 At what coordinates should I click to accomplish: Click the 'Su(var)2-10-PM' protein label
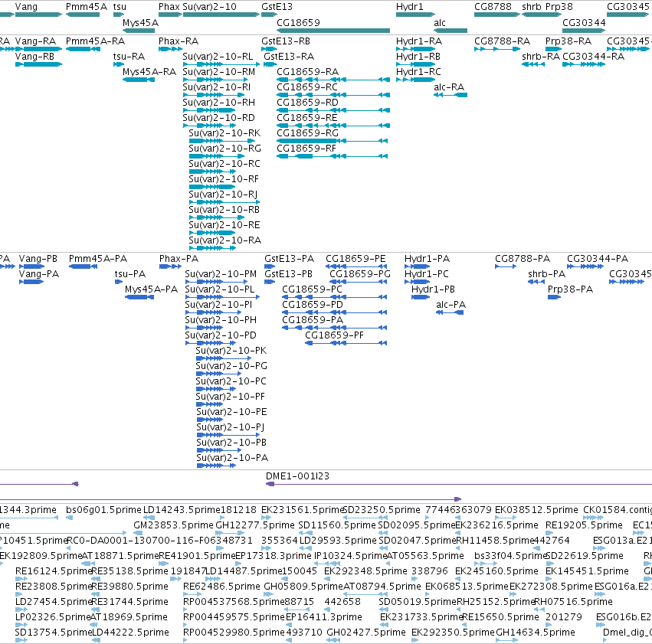pyautogui.click(x=221, y=274)
